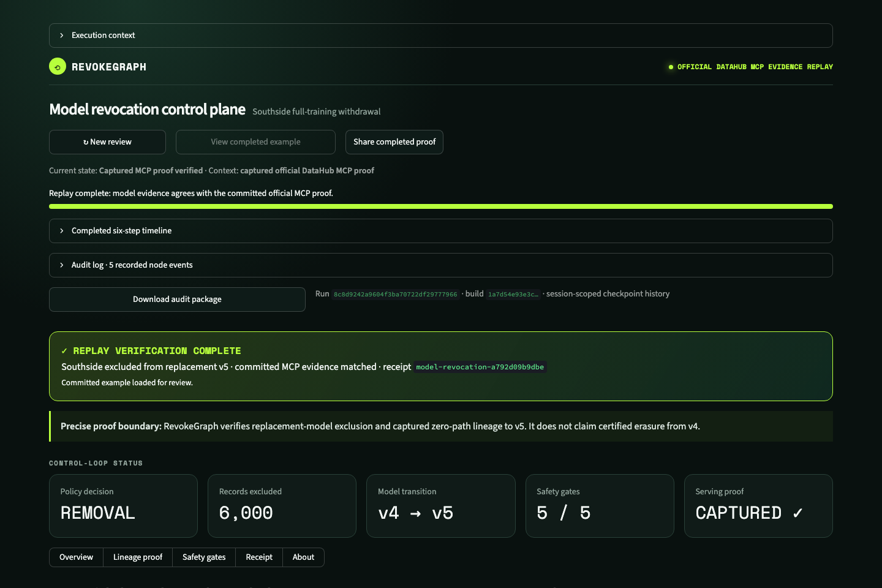This screenshot has height=588, width=882.
Task: Open the About tab
Action: (303, 557)
